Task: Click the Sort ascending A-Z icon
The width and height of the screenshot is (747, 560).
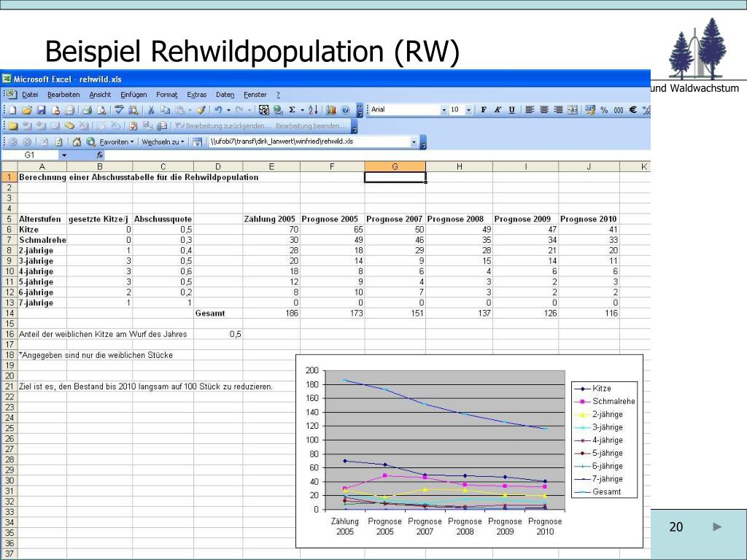Action: pyautogui.click(x=313, y=110)
